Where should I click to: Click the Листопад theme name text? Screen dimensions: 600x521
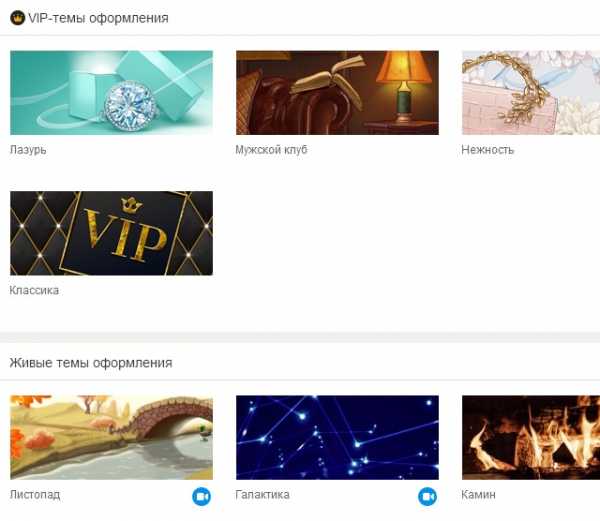coord(35,495)
